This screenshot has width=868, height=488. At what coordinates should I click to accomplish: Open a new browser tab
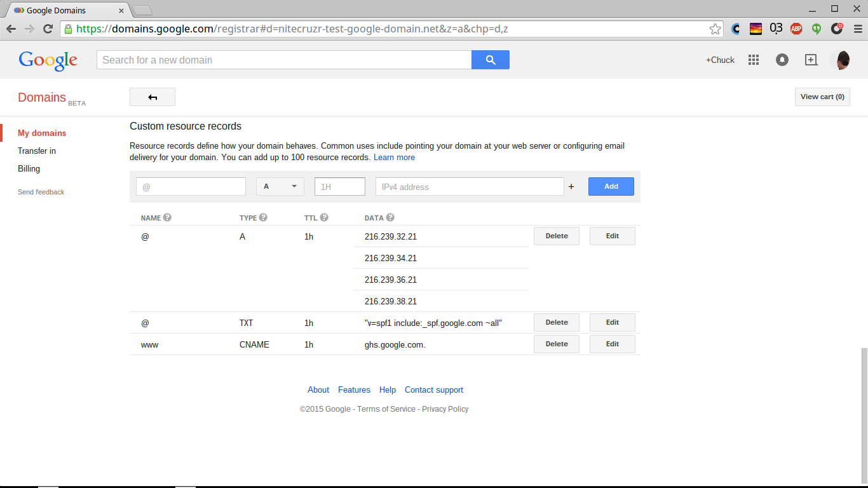click(142, 10)
